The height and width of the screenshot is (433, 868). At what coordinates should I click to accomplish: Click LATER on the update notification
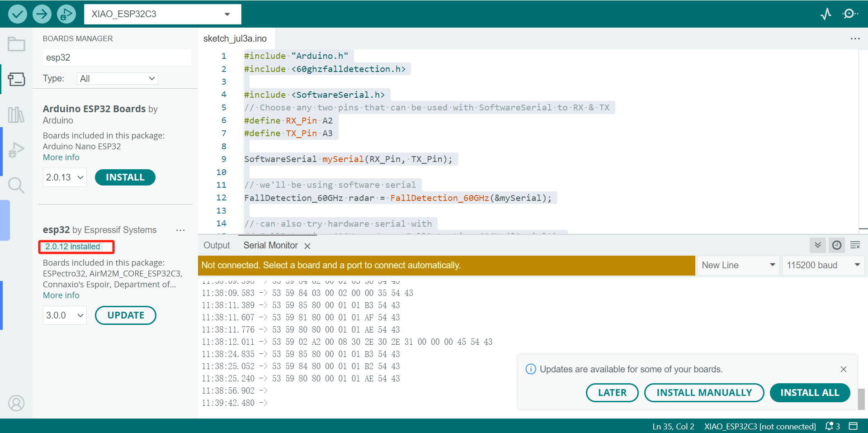(x=612, y=392)
